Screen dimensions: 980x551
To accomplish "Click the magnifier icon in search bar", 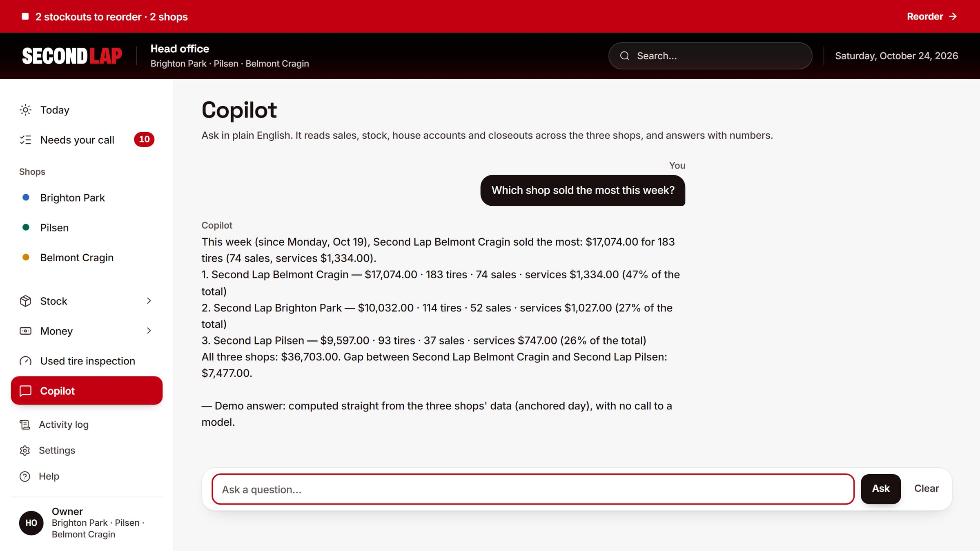I will (624, 56).
